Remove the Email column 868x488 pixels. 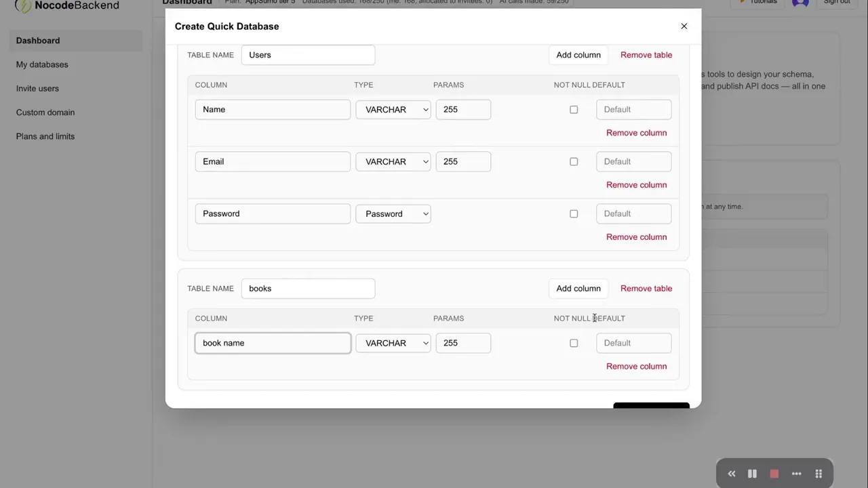tap(636, 185)
